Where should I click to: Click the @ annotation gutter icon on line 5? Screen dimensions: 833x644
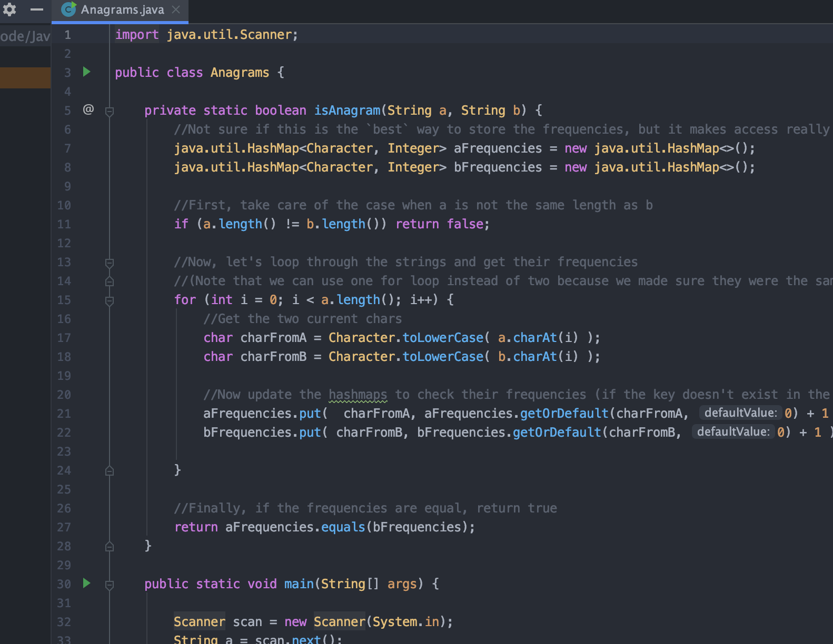coord(88,109)
